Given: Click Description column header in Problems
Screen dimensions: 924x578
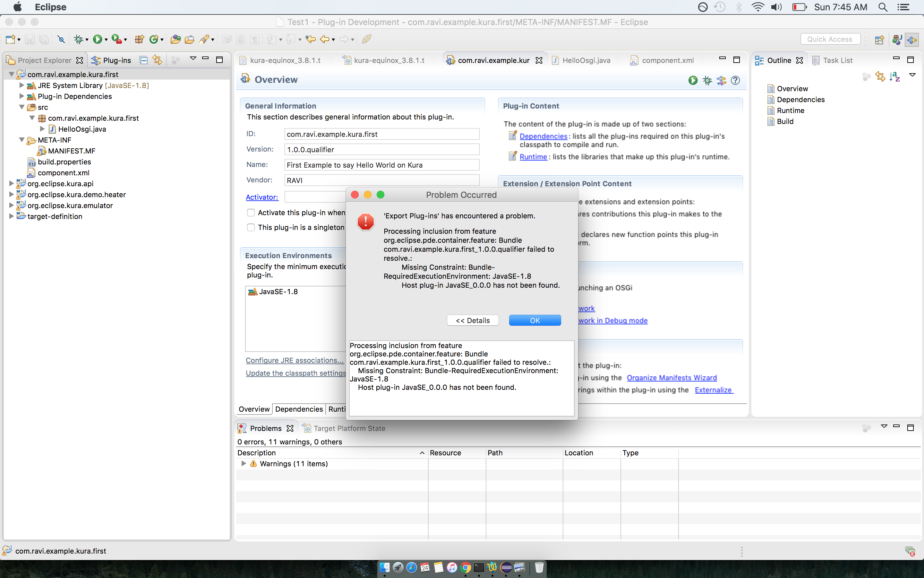Looking at the screenshot, I should click(331, 453).
